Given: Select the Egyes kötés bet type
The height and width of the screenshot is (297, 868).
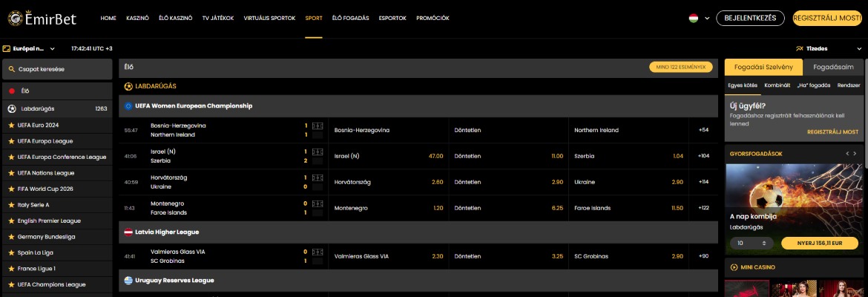Looking at the screenshot, I should (x=742, y=85).
